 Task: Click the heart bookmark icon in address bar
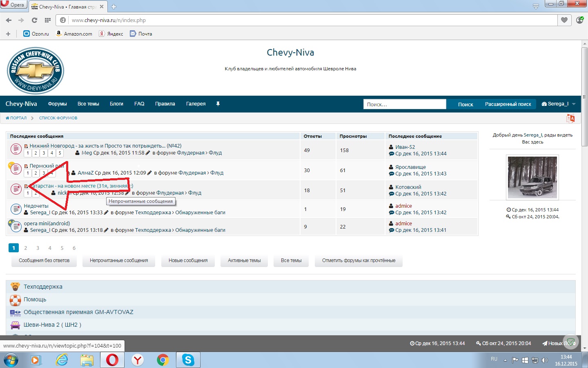click(x=564, y=20)
